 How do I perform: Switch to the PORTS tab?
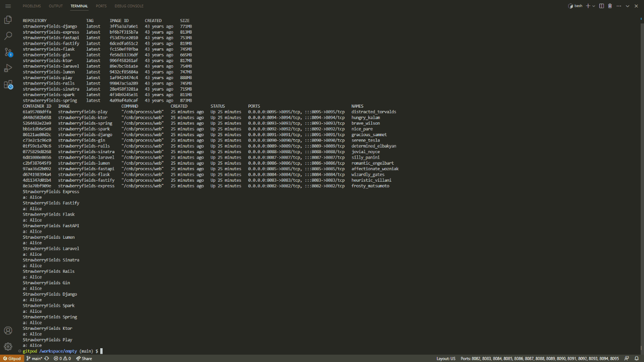click(x=101, y=6)
